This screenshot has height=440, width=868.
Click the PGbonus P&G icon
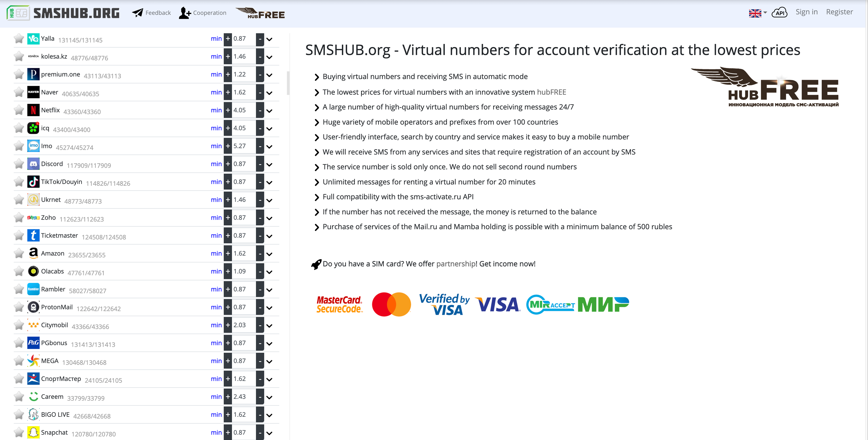33,343
